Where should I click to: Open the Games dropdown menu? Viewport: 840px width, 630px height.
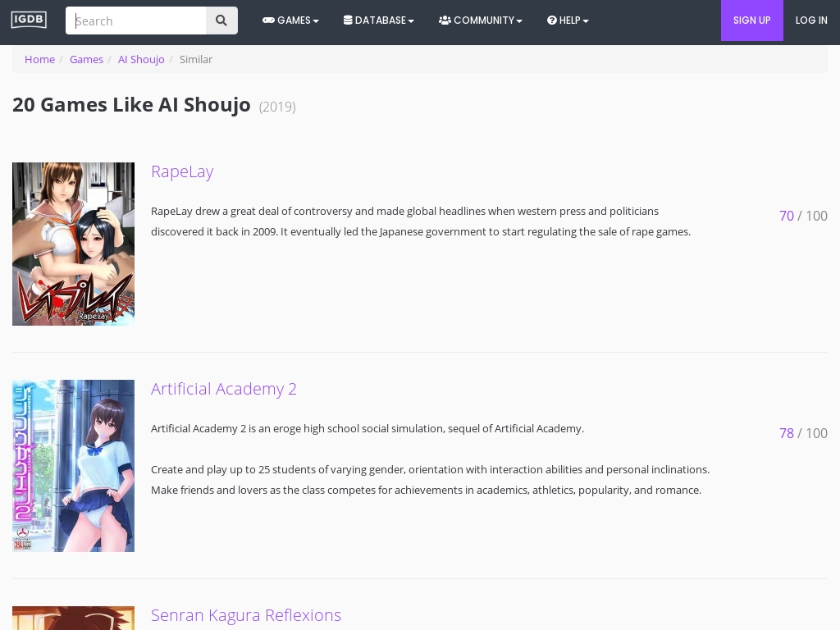click(290, 21)
